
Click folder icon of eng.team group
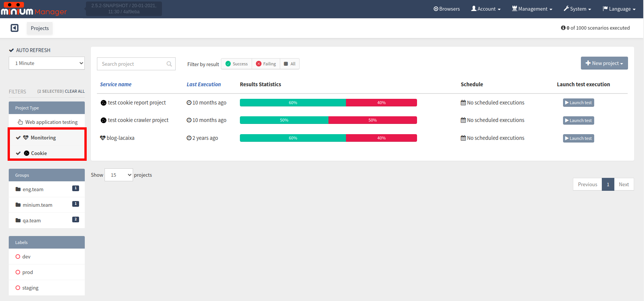pos(18,189)
